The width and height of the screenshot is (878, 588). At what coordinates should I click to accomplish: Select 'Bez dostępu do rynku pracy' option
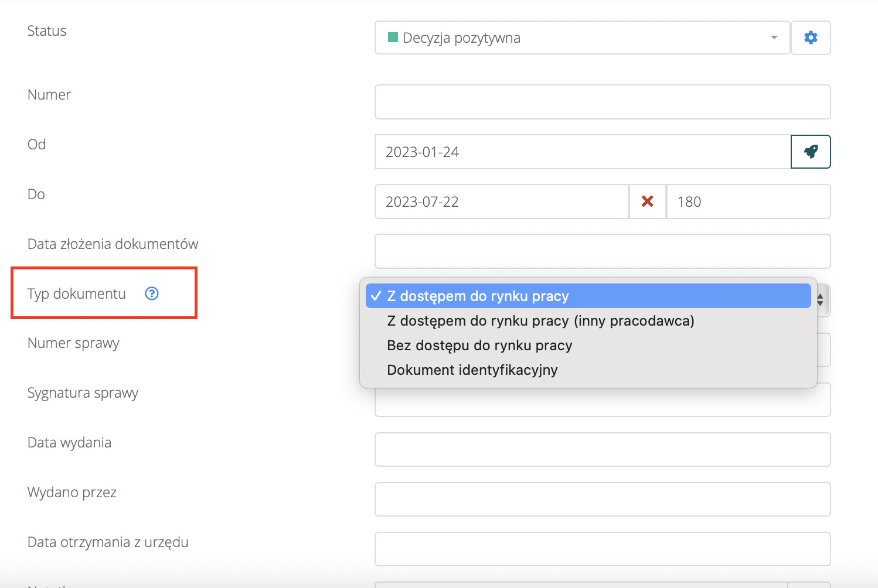coord(479,346)
